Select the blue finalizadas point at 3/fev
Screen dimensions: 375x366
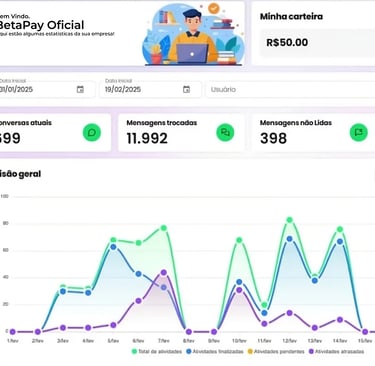[x=63, y=291]
